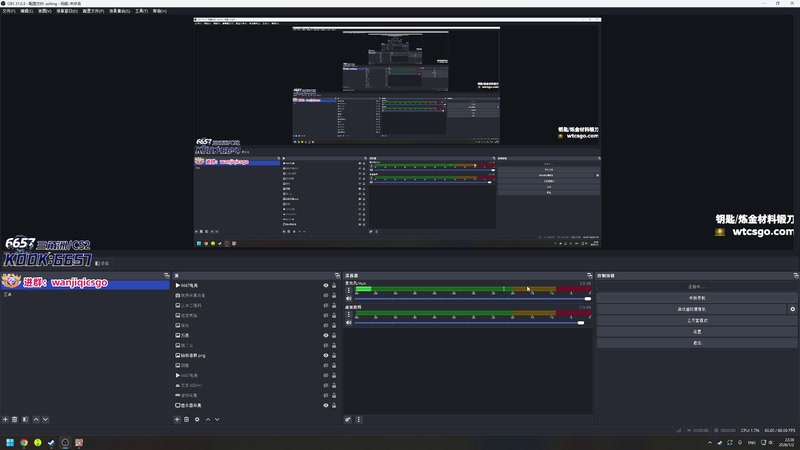Screen dimensions: 800x450
Task: Open the Windows Start menu
Action: (x=10, y=443)
